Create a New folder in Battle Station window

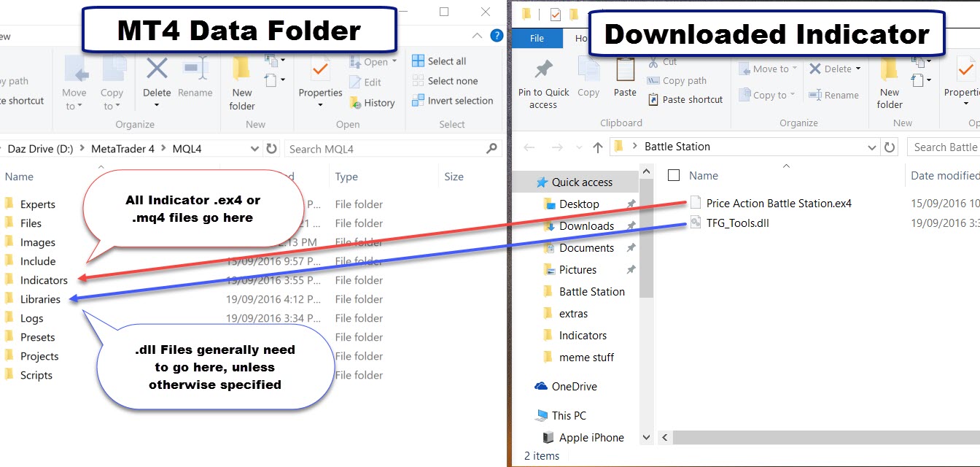(x=890, y=83)
